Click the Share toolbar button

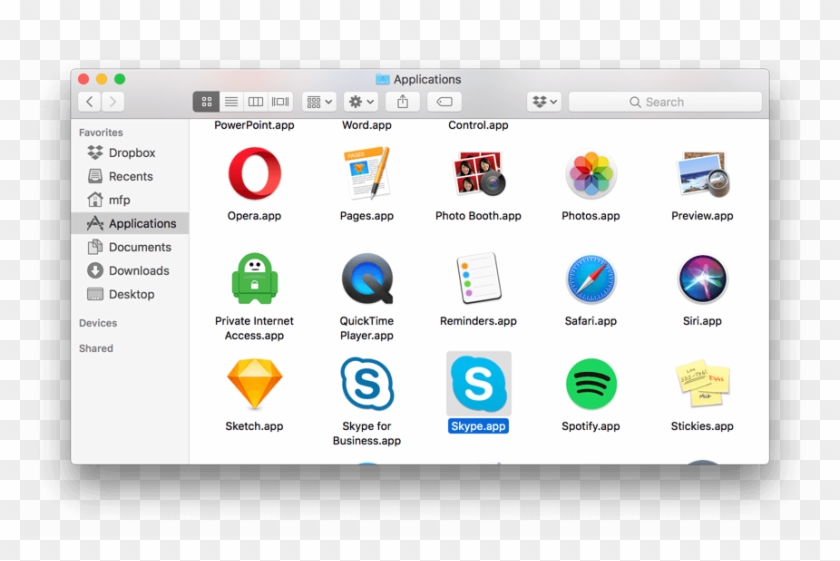tap(403, 101)
